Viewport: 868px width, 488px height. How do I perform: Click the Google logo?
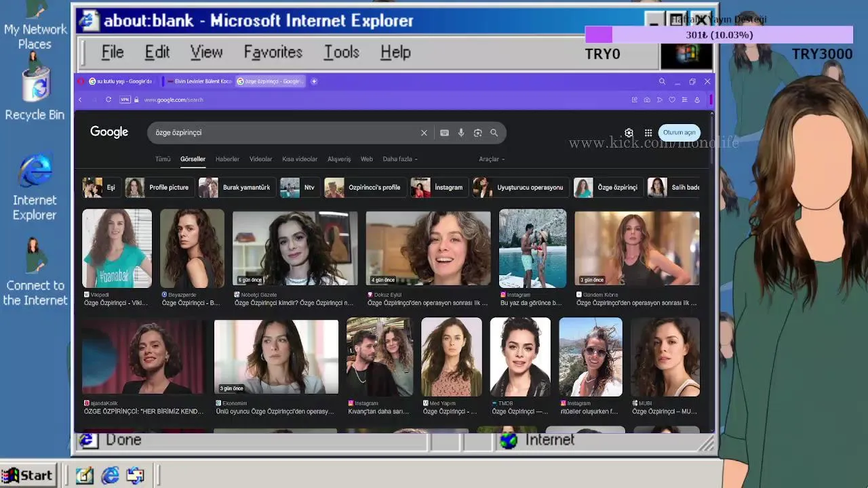tap(109, 132)
